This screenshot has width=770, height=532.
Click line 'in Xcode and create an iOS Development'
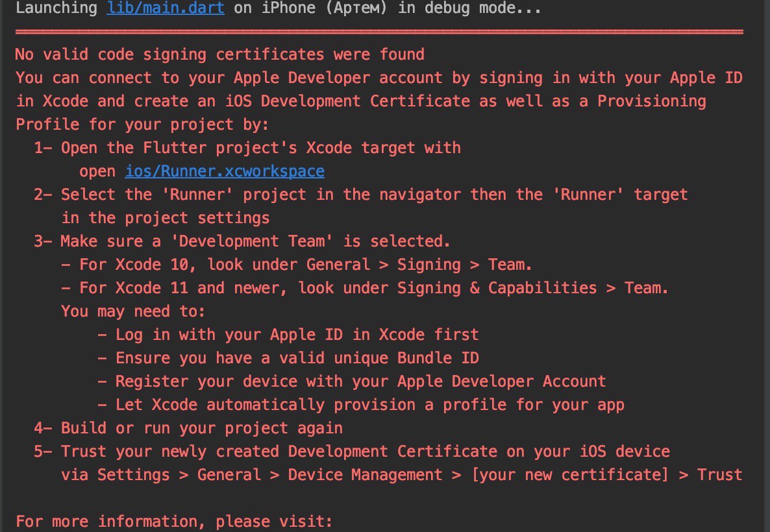361,101
